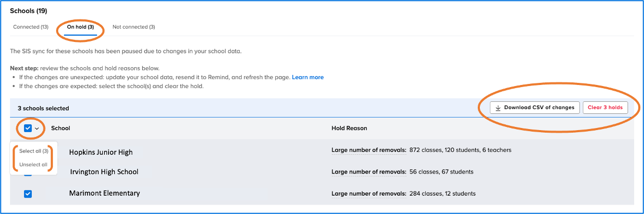Open the Not connected (3) tab
644x214 pixels.
134,27
